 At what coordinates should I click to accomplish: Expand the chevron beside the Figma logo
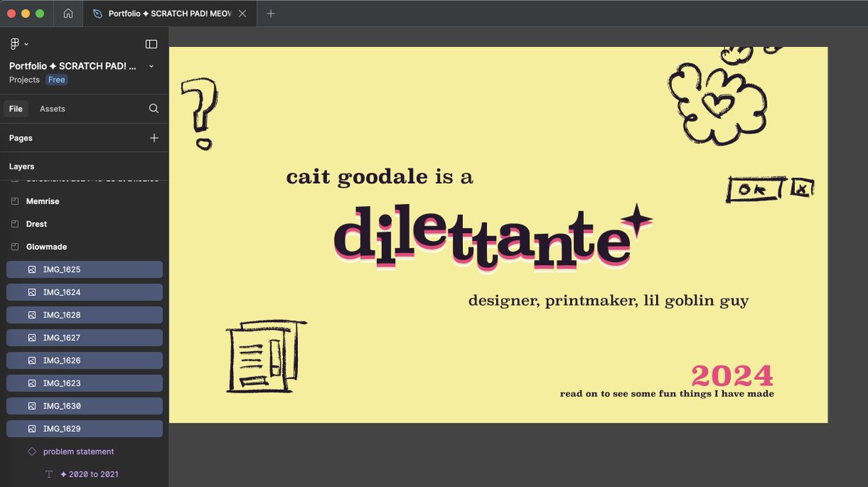click(26, 43)
